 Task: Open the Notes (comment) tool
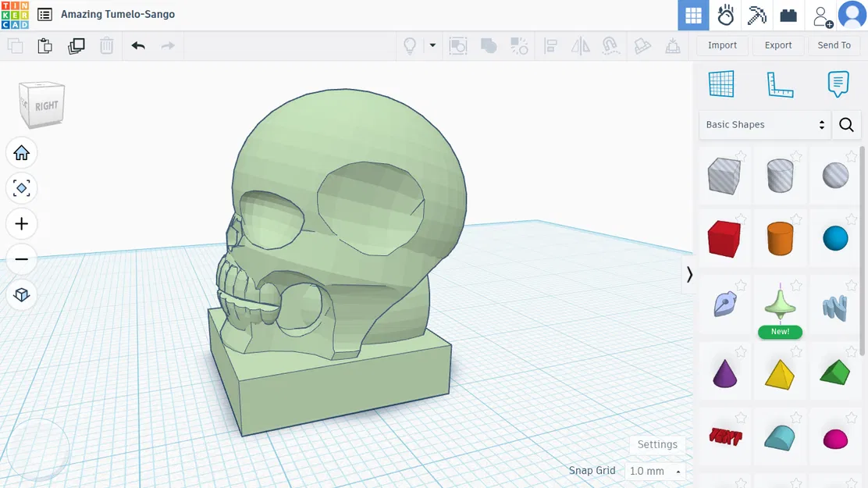click(838, 84)
